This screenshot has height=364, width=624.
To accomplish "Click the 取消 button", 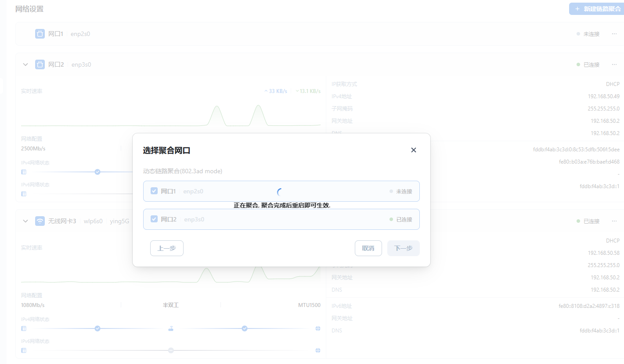I will point(368,248).
